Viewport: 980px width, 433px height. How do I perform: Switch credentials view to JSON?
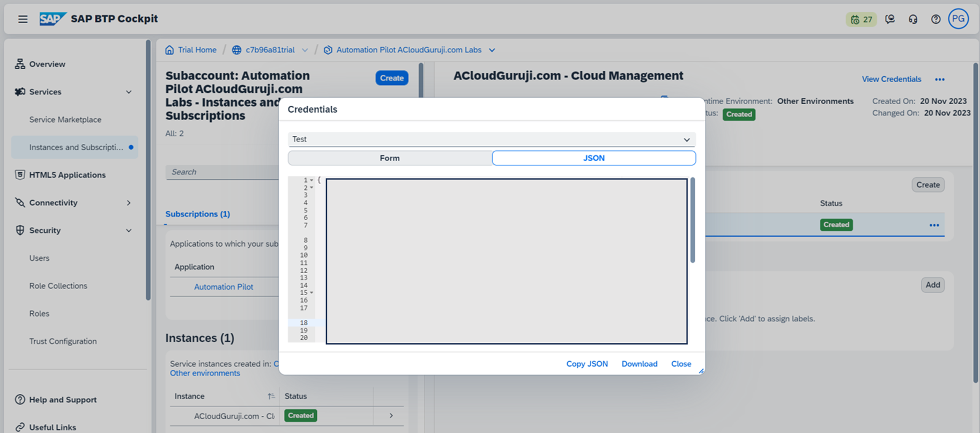593,158
